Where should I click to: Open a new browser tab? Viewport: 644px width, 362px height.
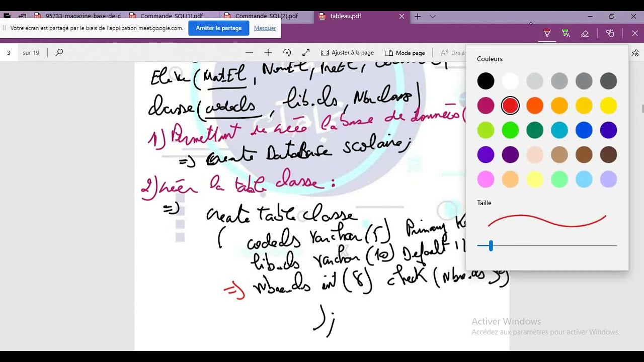(418, 16)
